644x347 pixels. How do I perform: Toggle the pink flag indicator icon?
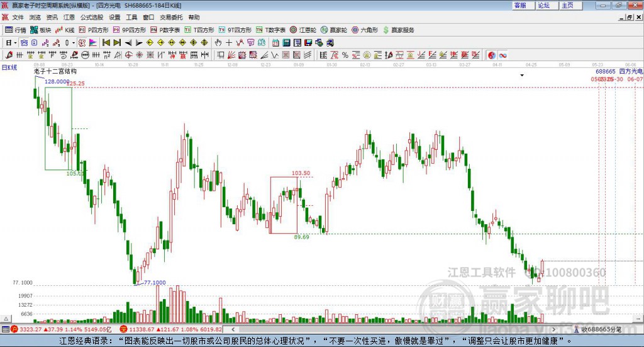(93, 43)
